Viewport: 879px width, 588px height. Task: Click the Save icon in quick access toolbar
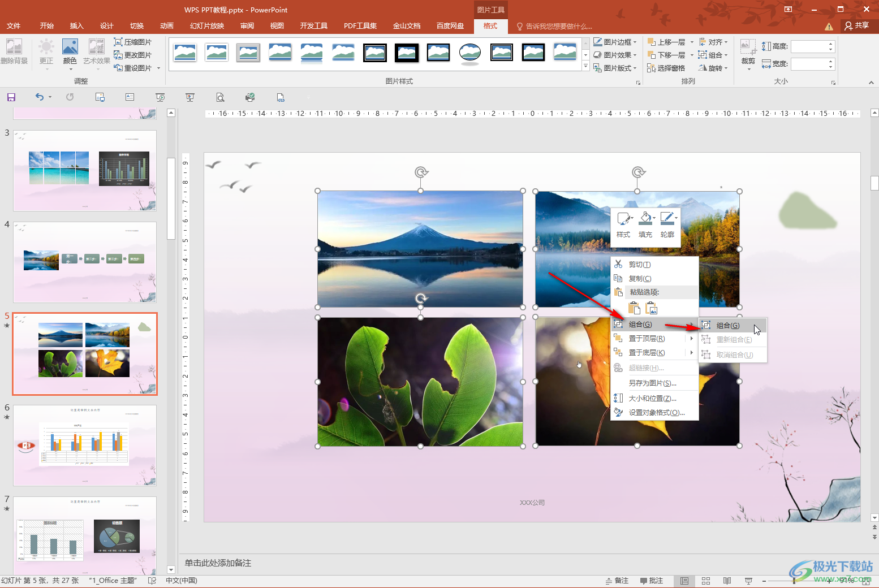pos(11,97)
